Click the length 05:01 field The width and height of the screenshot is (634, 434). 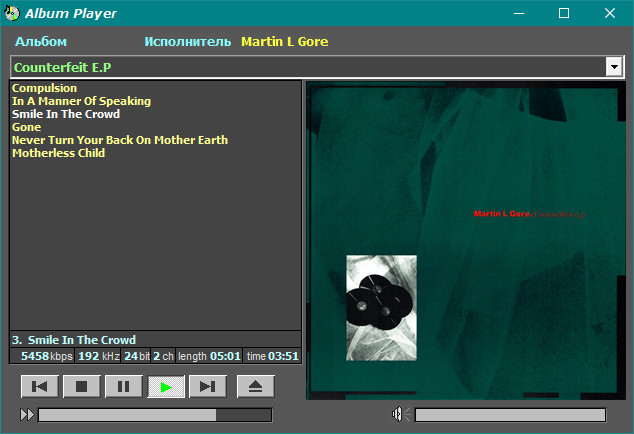(209, 356)
